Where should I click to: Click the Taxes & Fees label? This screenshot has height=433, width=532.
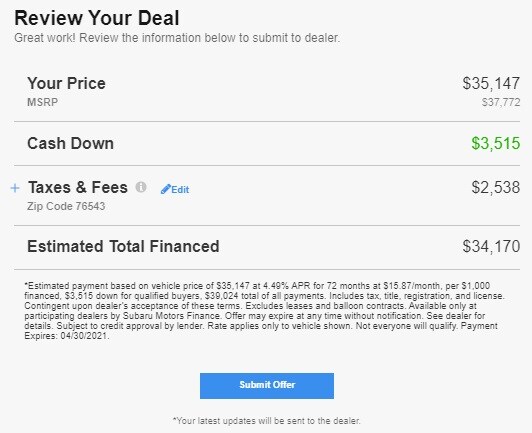(78, 187)
